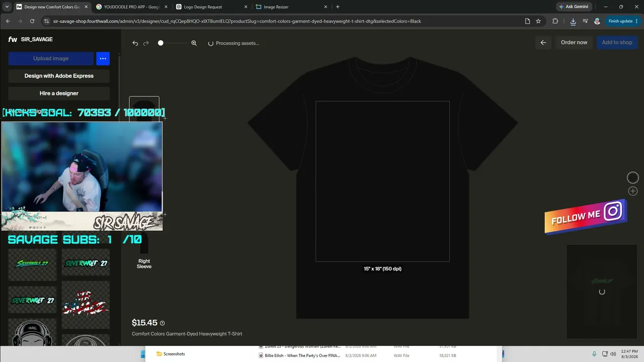Image resolution: width=644 pixels, height=362 pixels.
Task: Click the Upload image button
Action: point(51,58)
